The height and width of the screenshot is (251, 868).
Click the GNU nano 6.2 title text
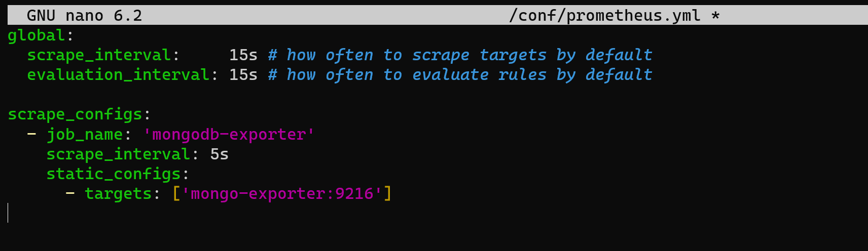[84, 16]
